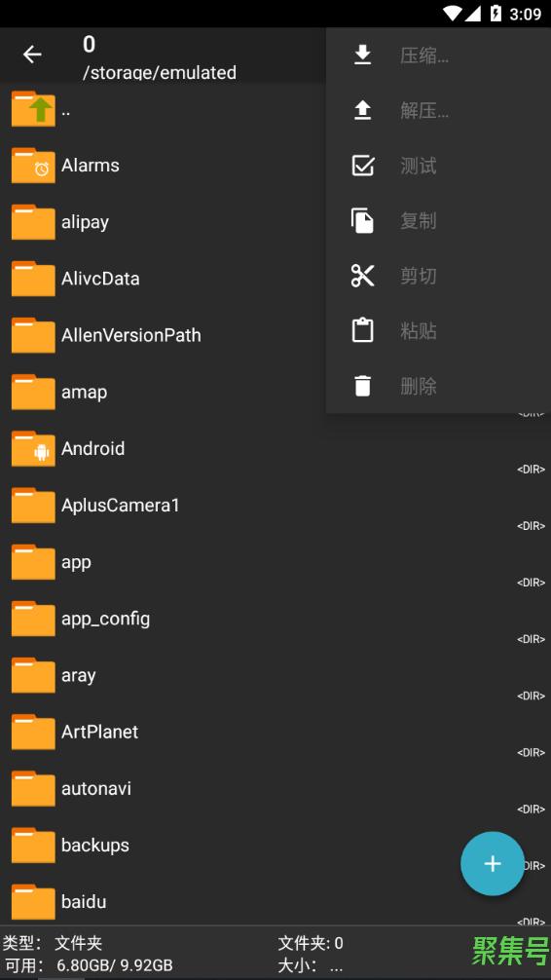Open the Android folder

point(275,449)
